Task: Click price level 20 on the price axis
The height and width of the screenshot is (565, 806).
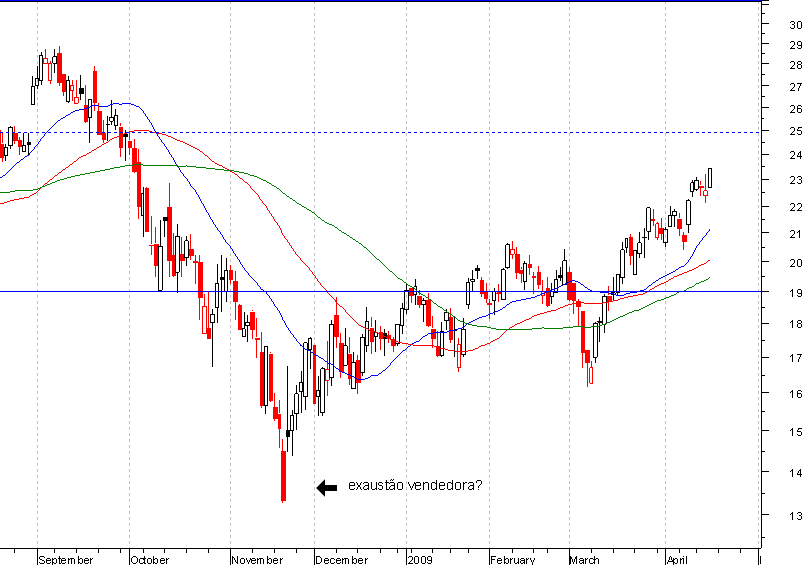Action: coord(796,263)
